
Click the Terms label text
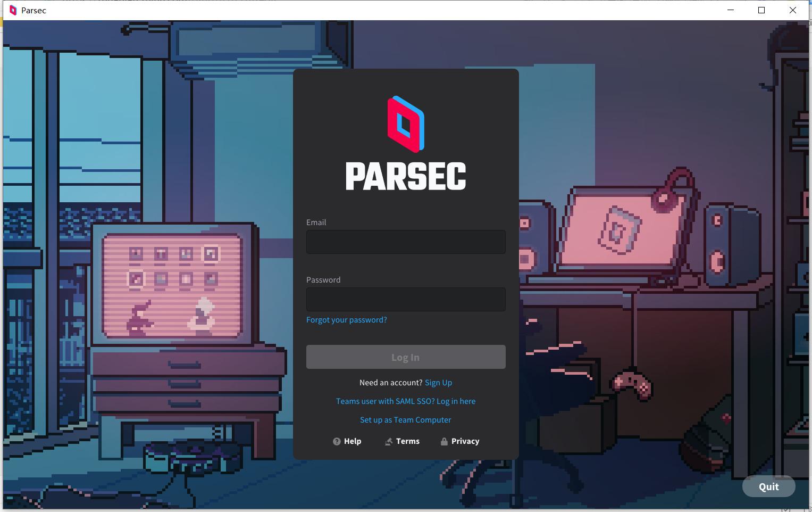click(408, 441)
